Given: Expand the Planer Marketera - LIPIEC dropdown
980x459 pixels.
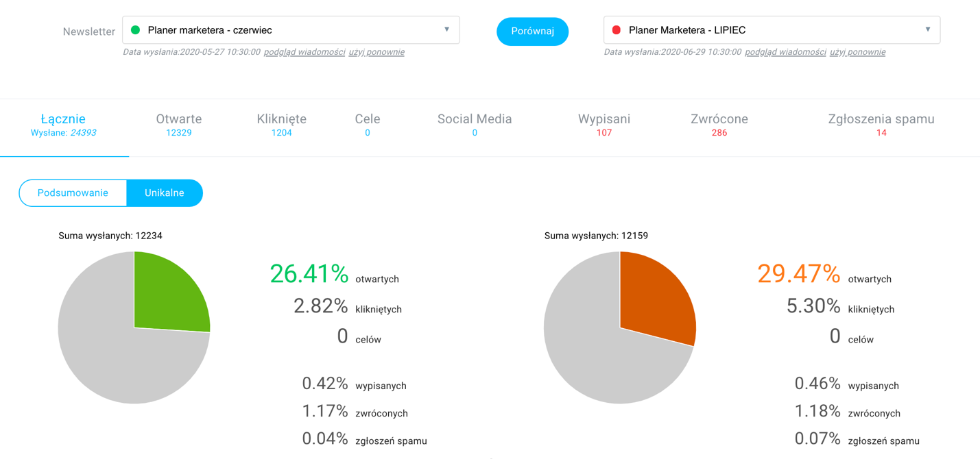Looking at the screenshot, I should [x=772, y=30].
